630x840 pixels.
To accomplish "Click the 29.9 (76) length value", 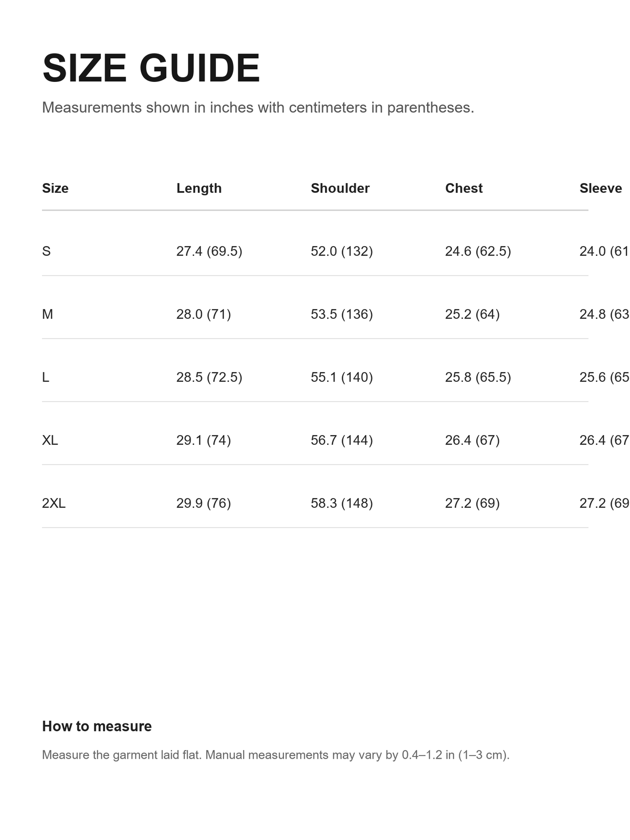I will [x=204, y=503].
